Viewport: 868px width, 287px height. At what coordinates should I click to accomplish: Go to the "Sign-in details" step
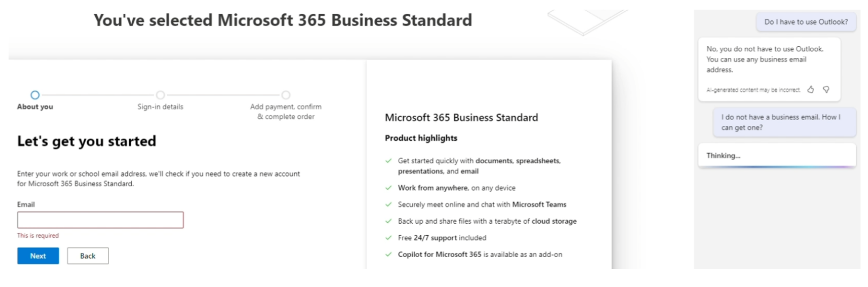(x=160, y=95)
